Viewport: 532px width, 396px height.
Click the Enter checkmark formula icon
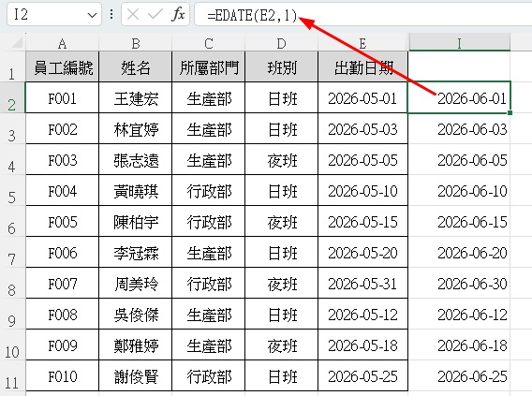pos(155,15)
